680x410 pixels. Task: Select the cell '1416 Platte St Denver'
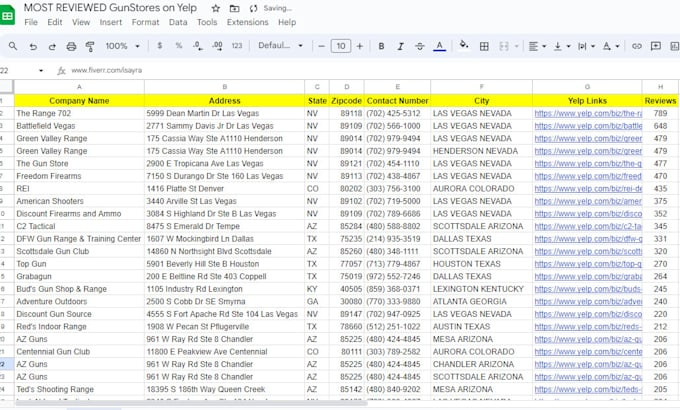[x=224, y=189]
